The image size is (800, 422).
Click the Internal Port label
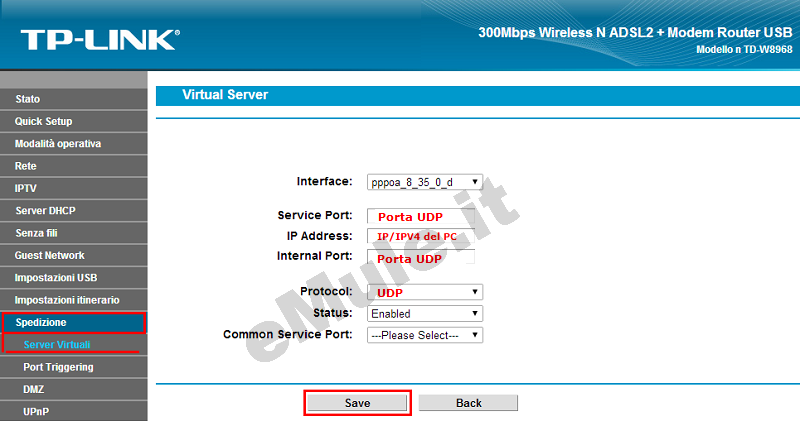click(314, 256)
